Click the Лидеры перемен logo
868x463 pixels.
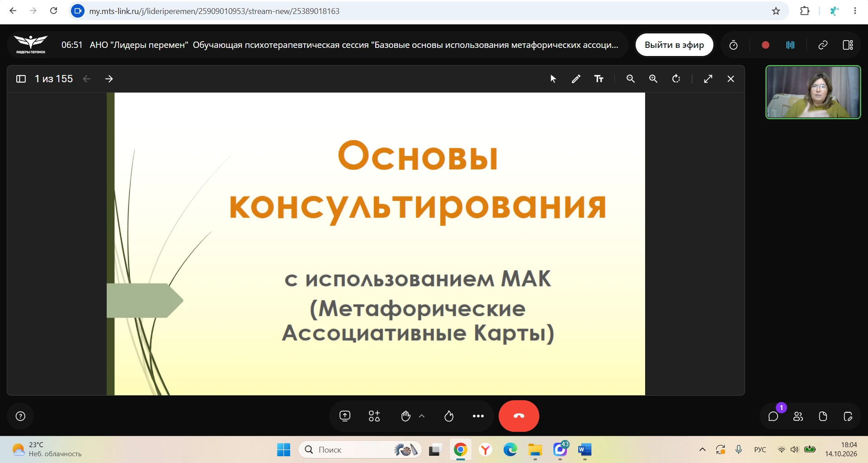(x=31, y=44)
